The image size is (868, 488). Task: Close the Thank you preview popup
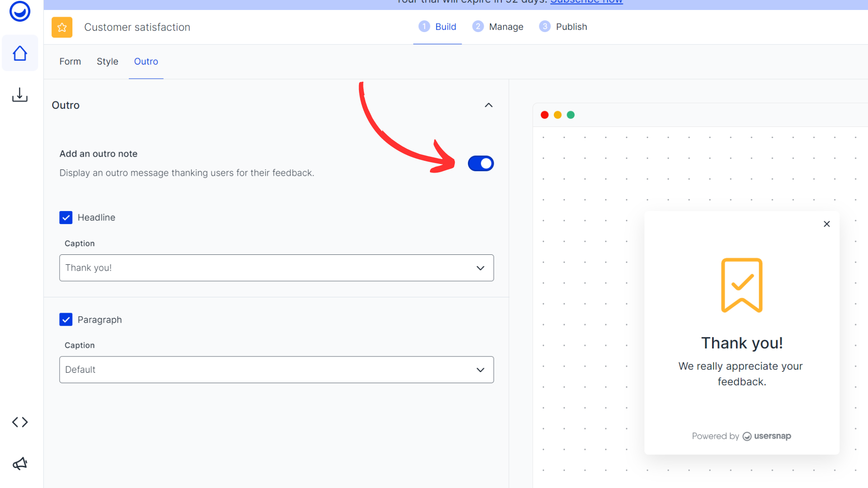(826, 224)
